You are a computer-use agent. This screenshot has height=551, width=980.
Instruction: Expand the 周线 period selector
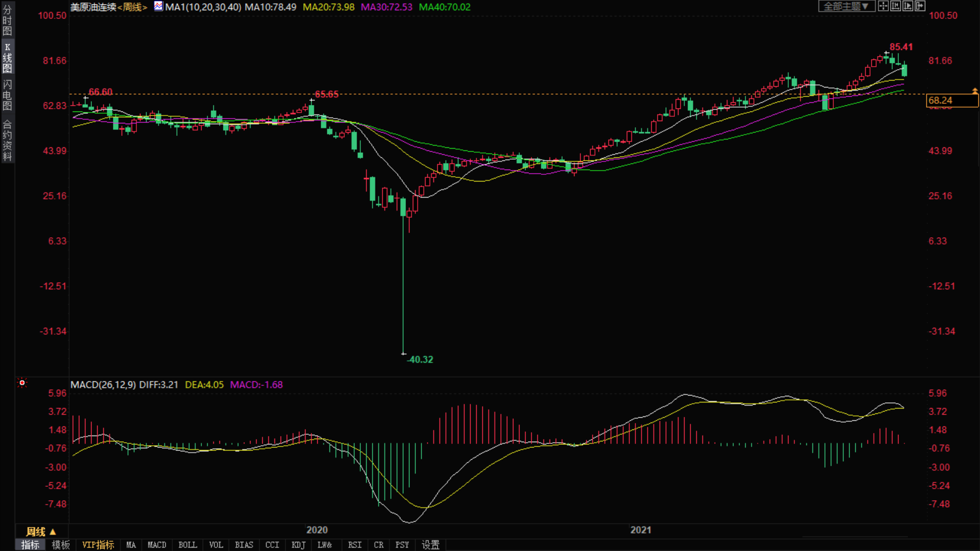(41, 531)
